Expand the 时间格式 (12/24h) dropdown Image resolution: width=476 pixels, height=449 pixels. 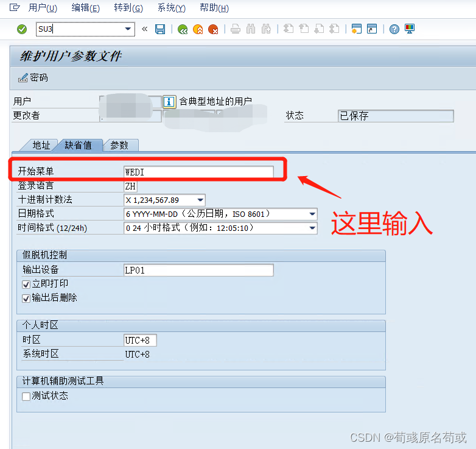pos(312,228)
